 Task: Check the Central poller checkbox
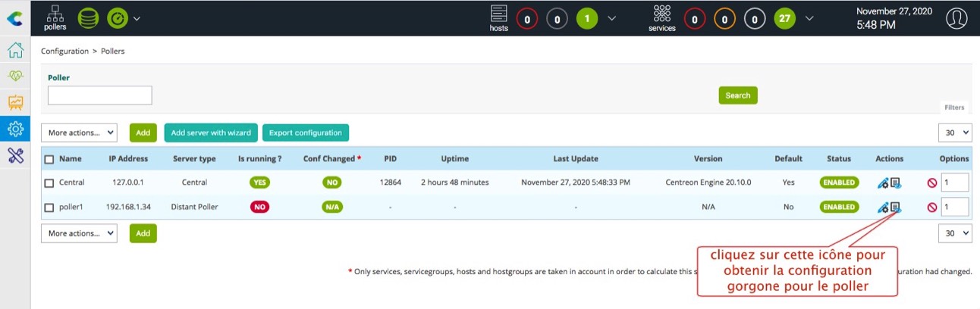[49, 183]
